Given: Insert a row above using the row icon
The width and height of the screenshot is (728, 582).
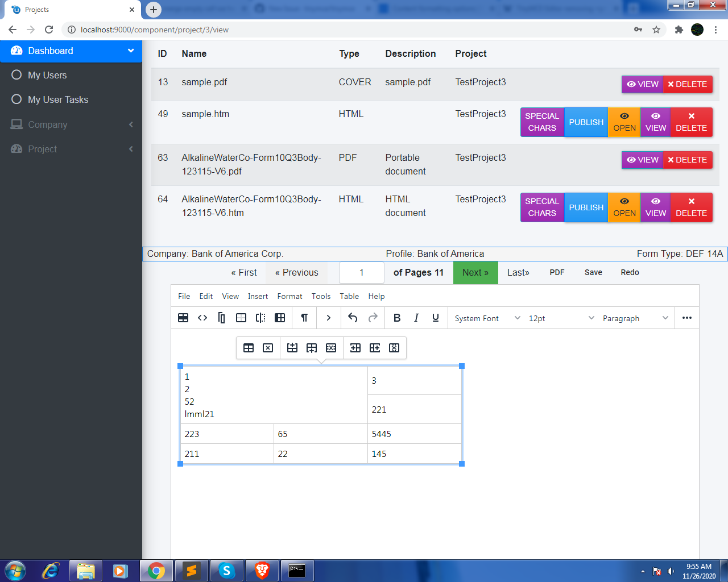Looking at the screenshot, I should 292,347.
